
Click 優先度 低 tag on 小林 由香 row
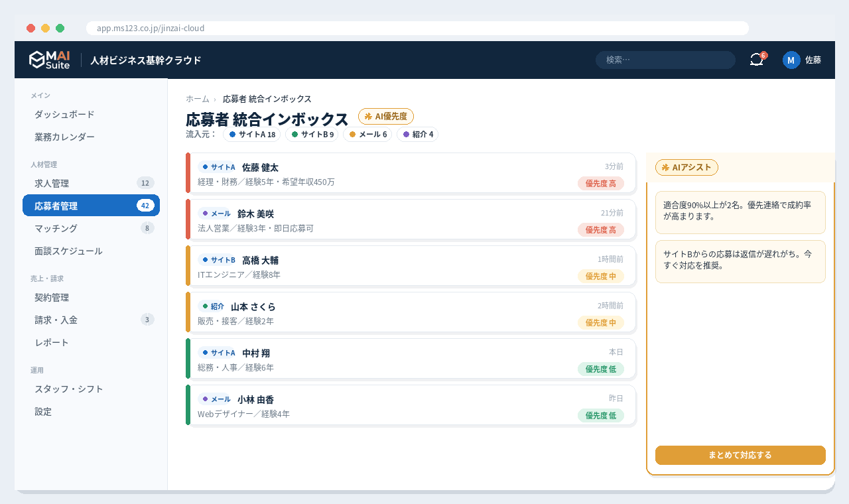coord(601,415)
